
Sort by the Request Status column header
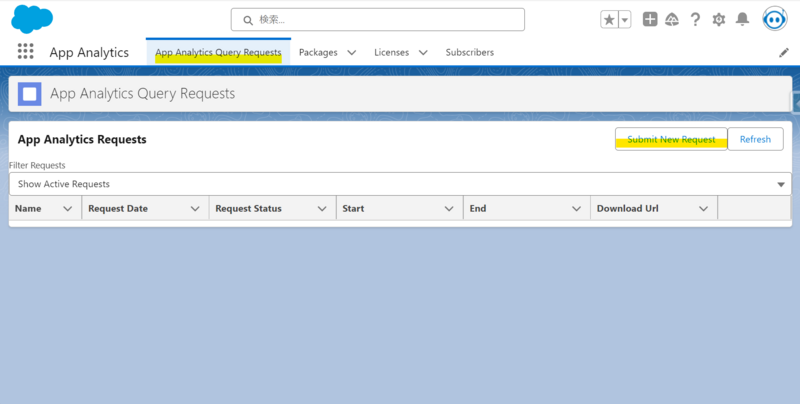pos(248,209)
